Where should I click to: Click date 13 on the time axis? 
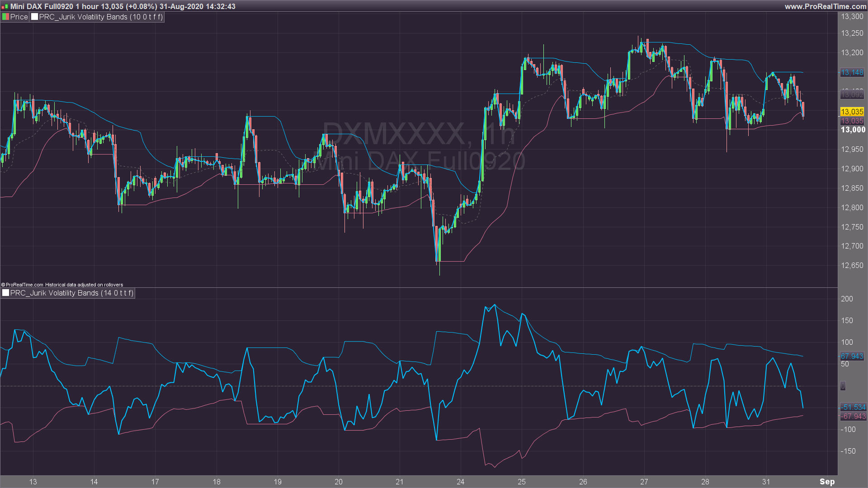click(x=33, y=482)
